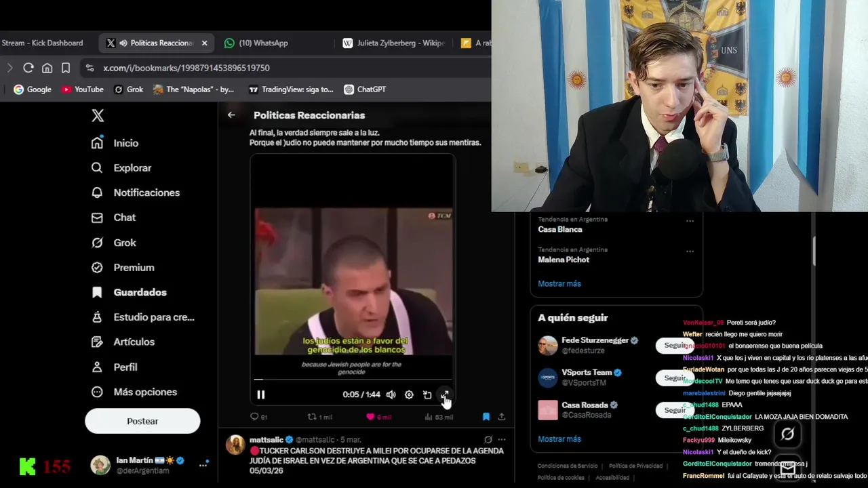Click the browser home button
The width and height of the screenshot is (868, 488).
click(47, 68)
